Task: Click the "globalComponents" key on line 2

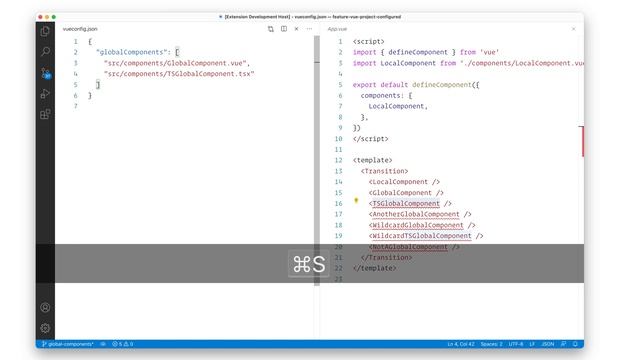Action: 131,52
